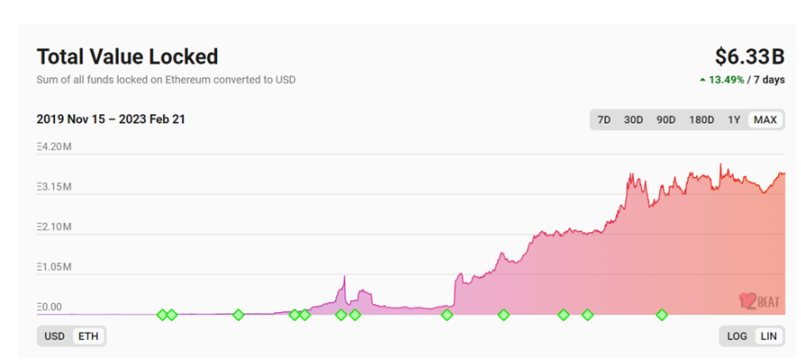This screenshot has height=364, width=801.
Task: Switch chart scale to LOG
Action: point(737,336)
